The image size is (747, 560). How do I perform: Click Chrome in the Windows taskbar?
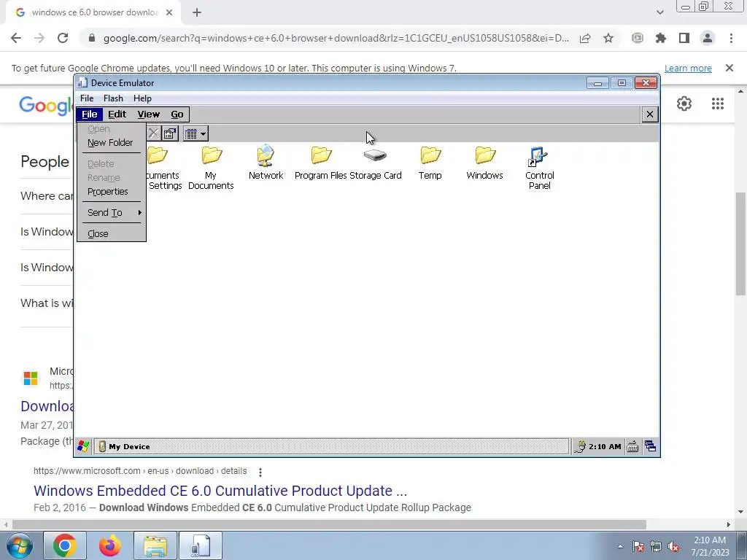[x=65, y=545]
